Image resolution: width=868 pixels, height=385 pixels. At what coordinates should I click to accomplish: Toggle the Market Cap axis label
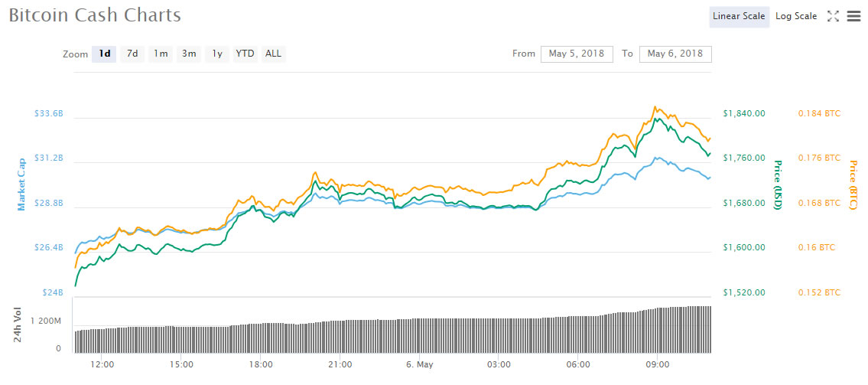point(22,184)
